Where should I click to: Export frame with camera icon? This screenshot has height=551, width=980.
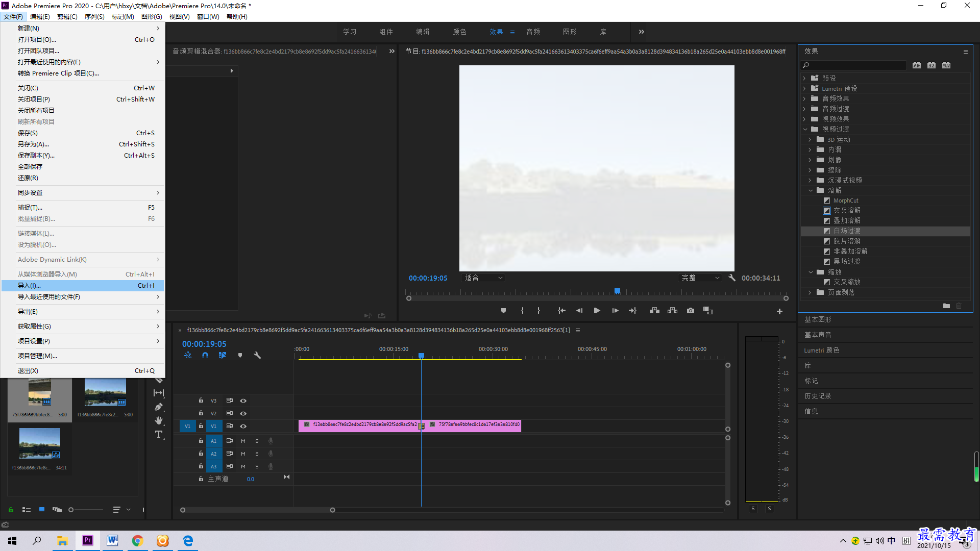691,311
